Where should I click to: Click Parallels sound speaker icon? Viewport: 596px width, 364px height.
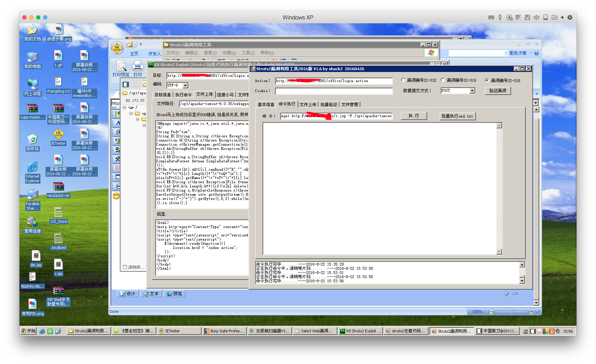click(x=536, y=17)
